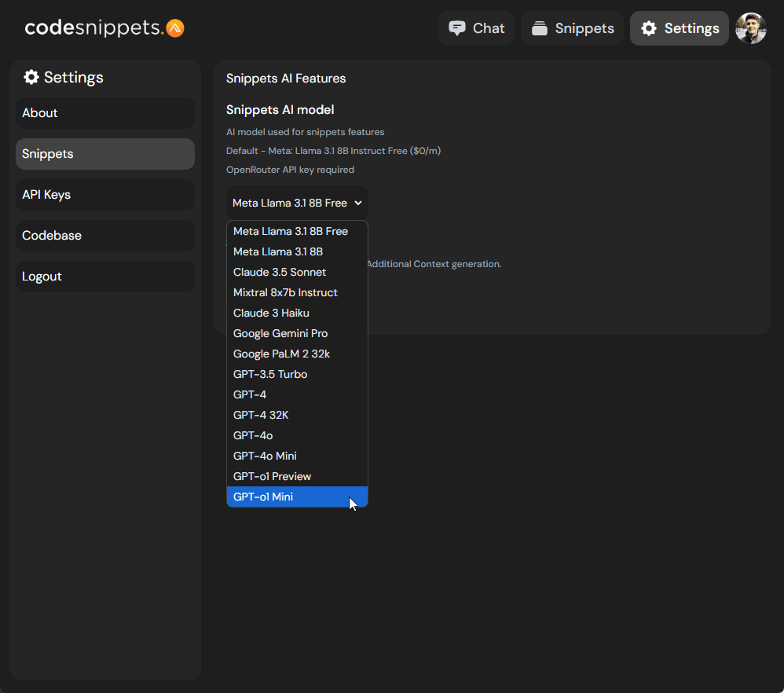Select Google Gemini Pro model

coord(297,333)
